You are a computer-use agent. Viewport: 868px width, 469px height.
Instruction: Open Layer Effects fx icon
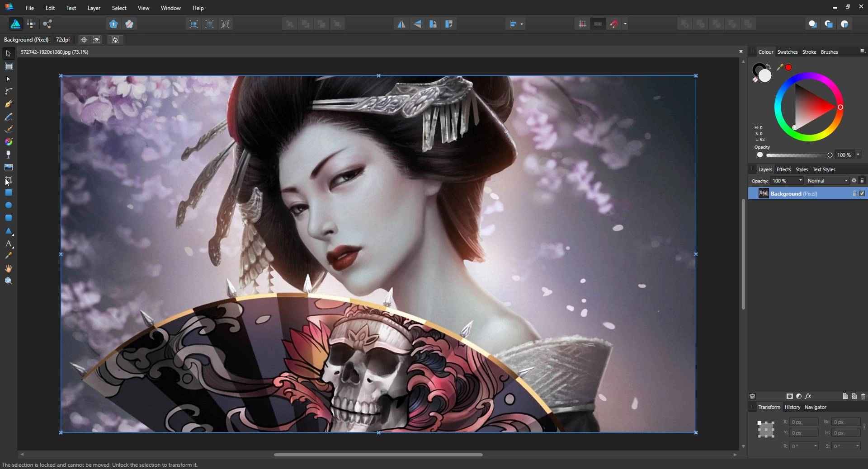pos(808,396)
